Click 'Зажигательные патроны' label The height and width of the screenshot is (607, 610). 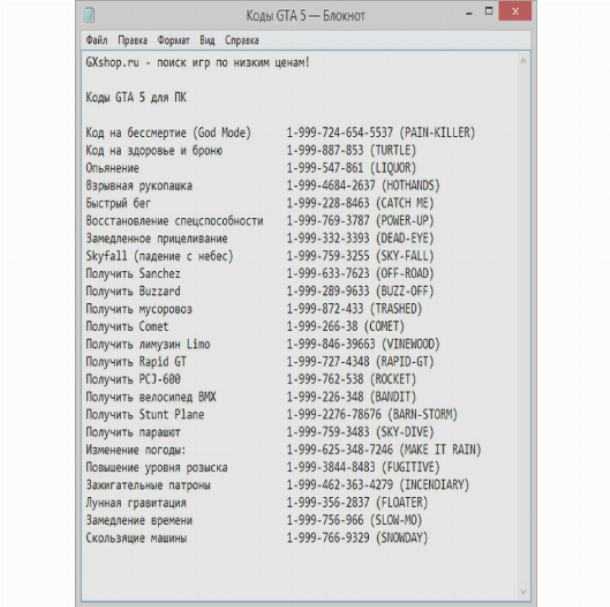147,485
